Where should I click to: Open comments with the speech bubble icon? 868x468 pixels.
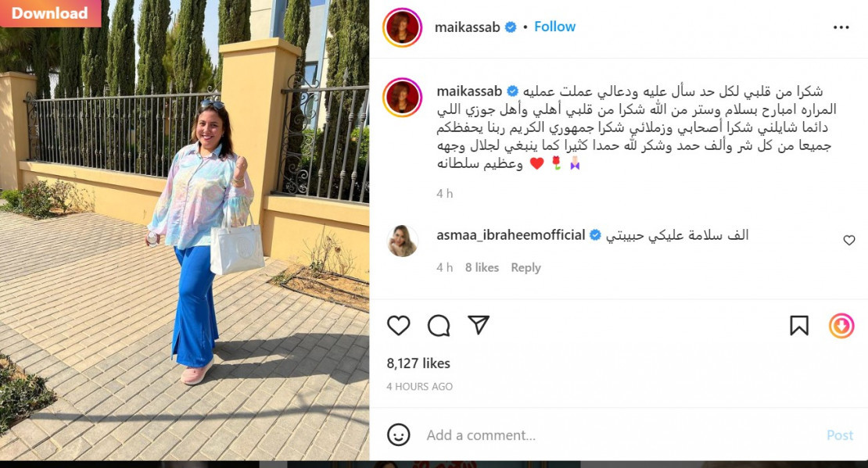439,325
